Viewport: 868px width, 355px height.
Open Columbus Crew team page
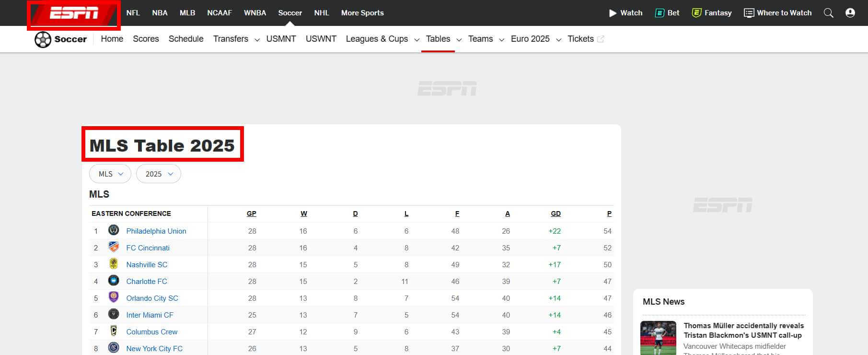click(151, 331)
